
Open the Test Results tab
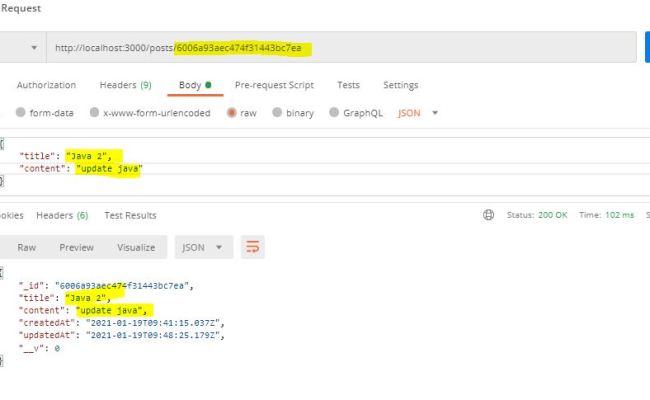130,215
